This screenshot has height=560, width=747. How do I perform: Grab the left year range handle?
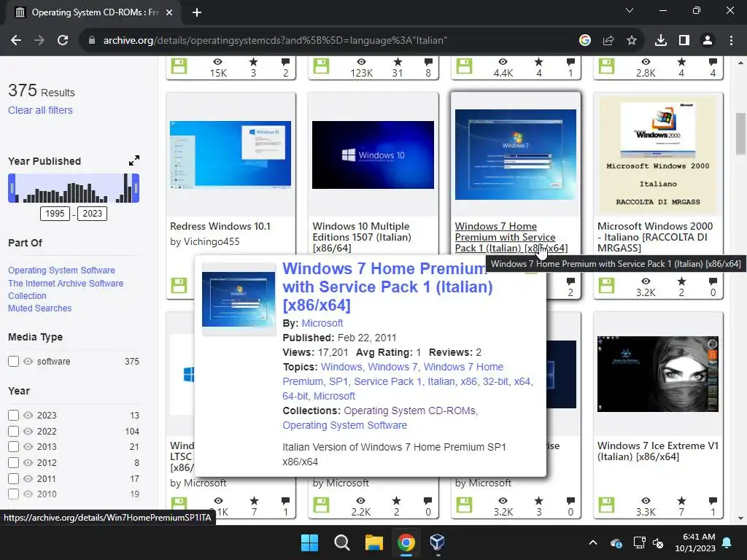pyautogui.click(x=12, y=188)
